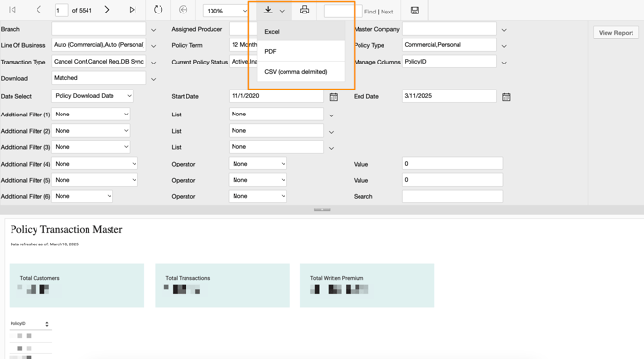Click the Start Date field
Screen dimensions: 644x359
tap(276, 96)
